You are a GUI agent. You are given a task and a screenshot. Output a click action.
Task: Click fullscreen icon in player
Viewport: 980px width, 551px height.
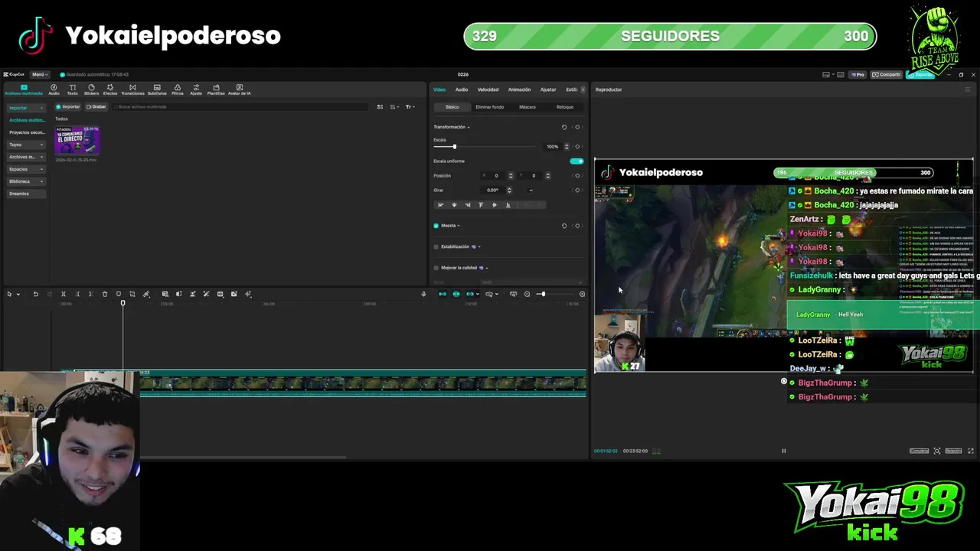point(971,451)
